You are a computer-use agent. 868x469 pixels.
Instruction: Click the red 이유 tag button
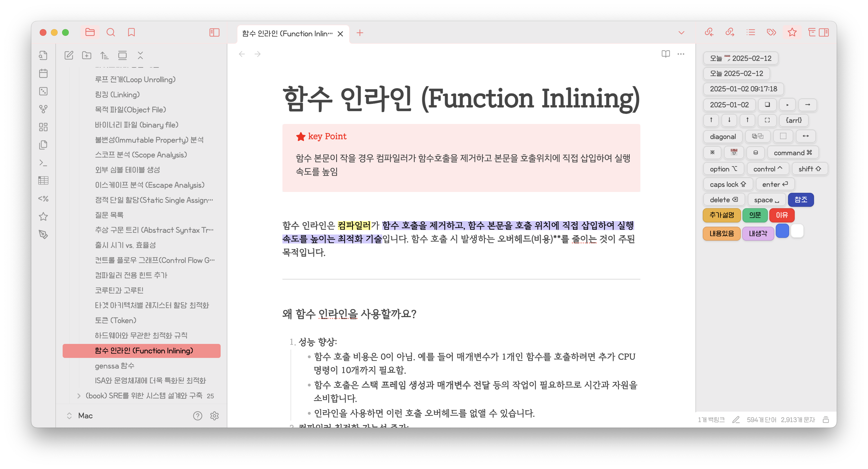point(782,215)
